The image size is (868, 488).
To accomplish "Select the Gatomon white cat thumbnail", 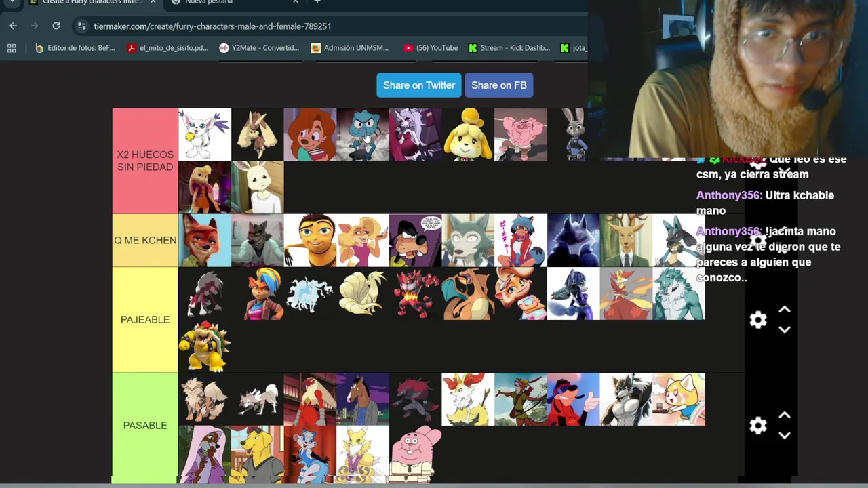I will point(205,135).
